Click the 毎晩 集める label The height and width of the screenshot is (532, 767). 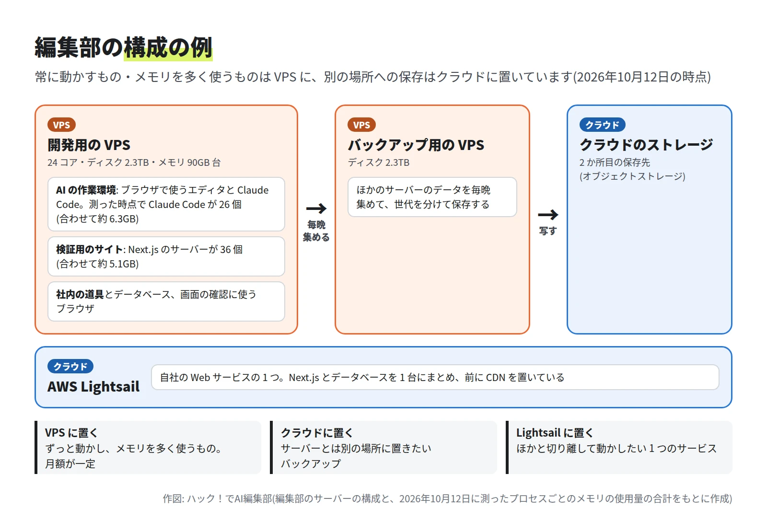tap(316, 231)
